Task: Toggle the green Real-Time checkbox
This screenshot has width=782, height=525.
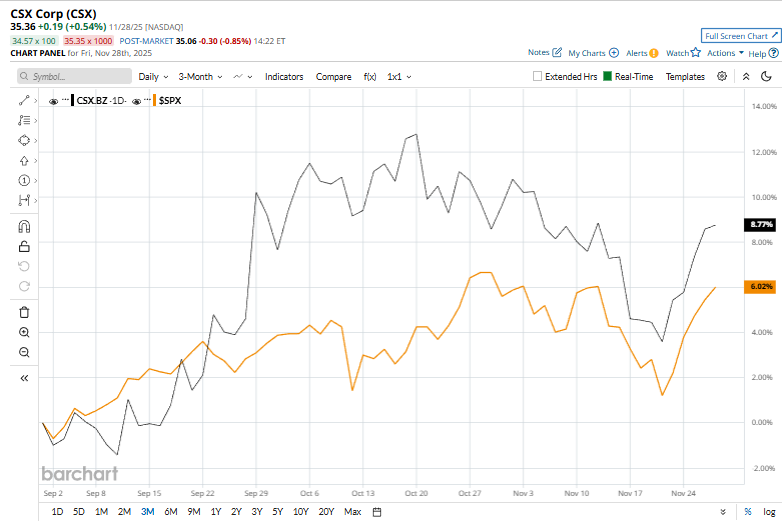Action: point(607,76)
